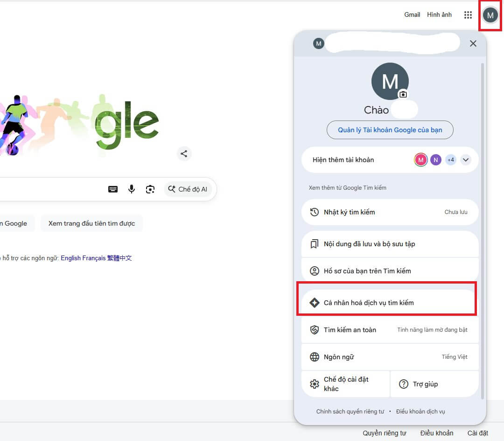The width and height of the screenshot is (504, 441).
Task: Click the small M avatar in panel header
Action: pyautogui.click(x=319, y=43)
